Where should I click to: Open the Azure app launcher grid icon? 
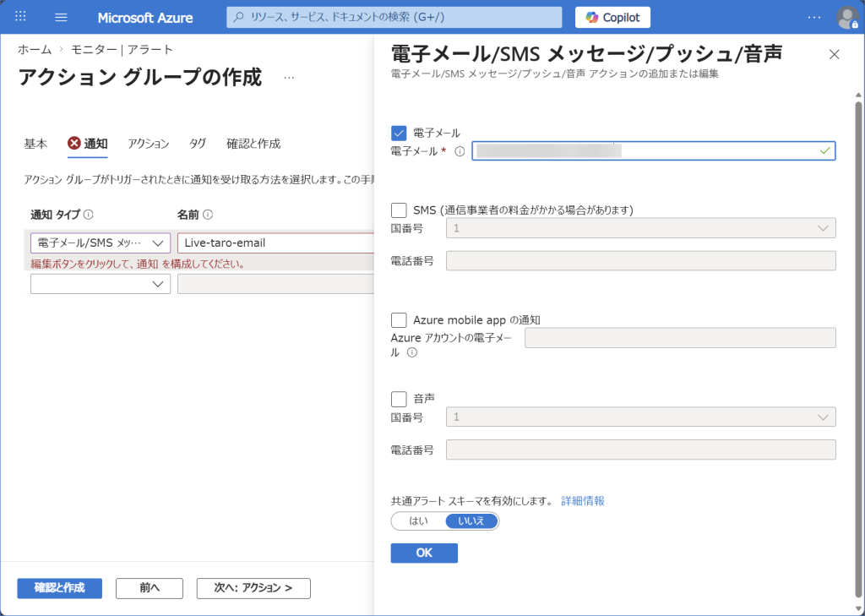pyautogui.click(x=21, y=17)
